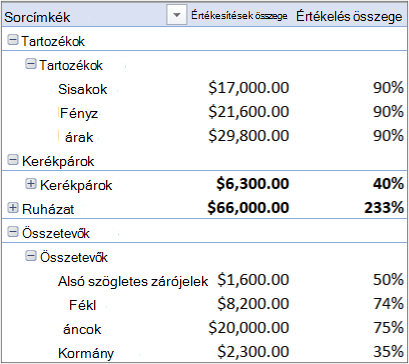Viewport: 409px width, 364px height.
Task: Click the $20,000.00 sales cell
Action: pos(249,328)
